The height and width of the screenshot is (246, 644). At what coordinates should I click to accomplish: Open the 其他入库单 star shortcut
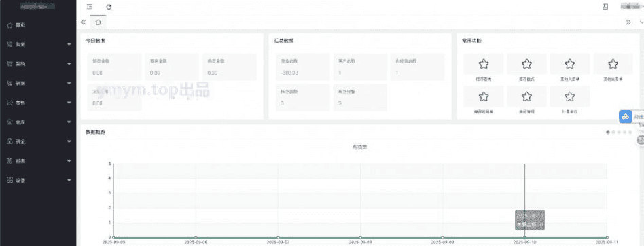point(570,64)
